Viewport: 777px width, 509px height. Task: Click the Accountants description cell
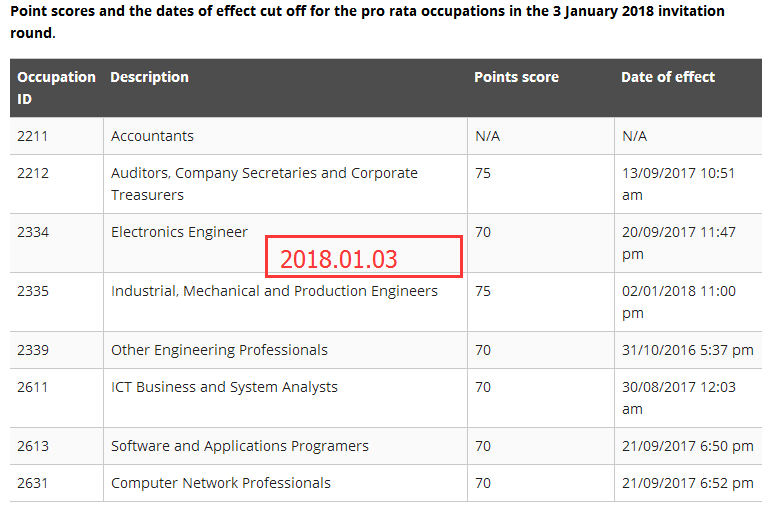click(152, 136)
